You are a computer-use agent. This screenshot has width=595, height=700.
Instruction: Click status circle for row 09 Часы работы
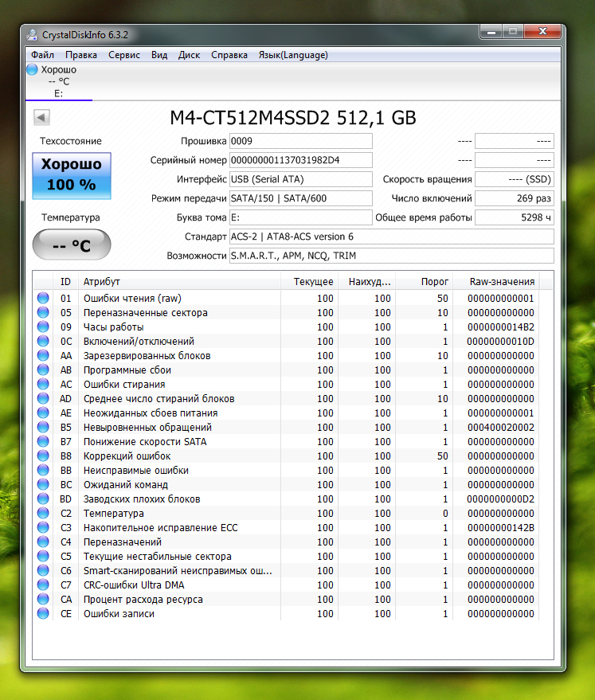click(43, 327)
